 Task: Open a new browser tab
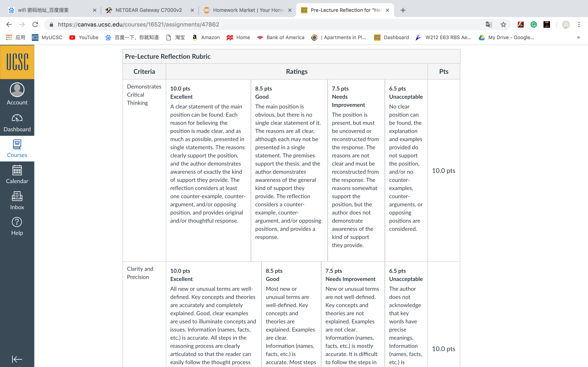pos(403,10)
